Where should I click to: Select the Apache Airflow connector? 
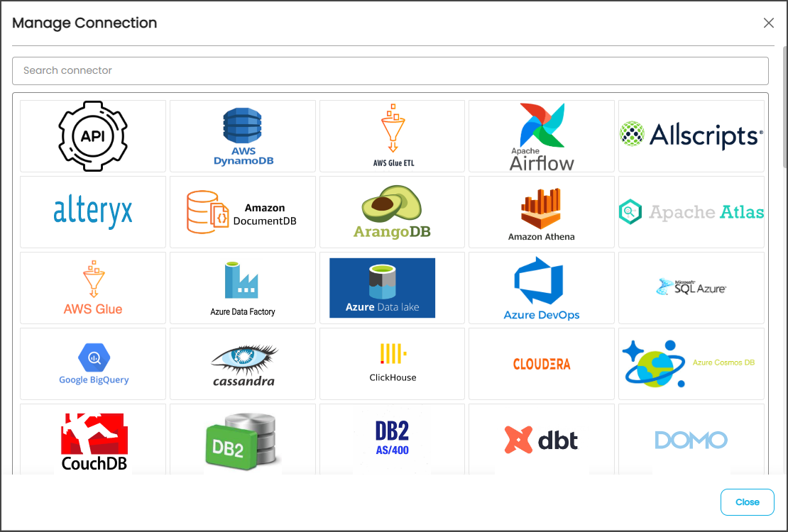pyautogui.click(x=542, y=136)
